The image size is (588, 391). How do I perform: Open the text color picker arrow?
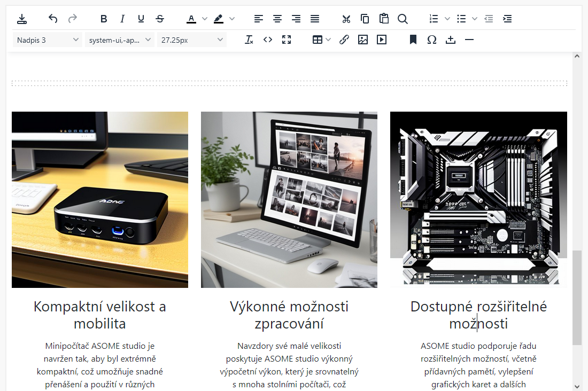pos(205,19)
